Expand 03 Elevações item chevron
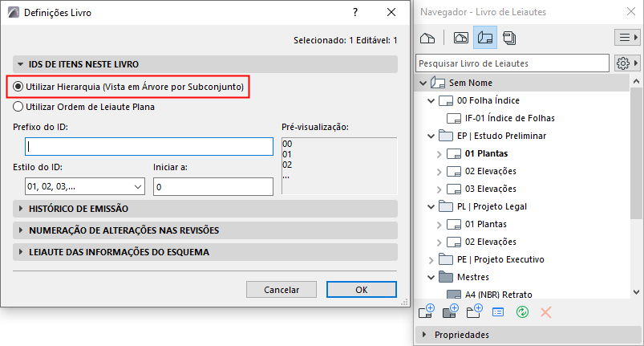The height and width of the screenshot is (346, 644). [439, 189]
